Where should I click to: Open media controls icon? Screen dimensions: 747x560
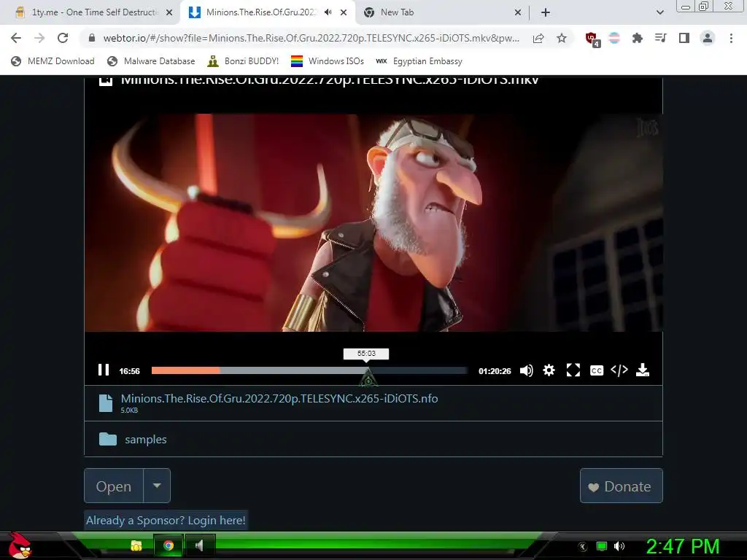660,38
